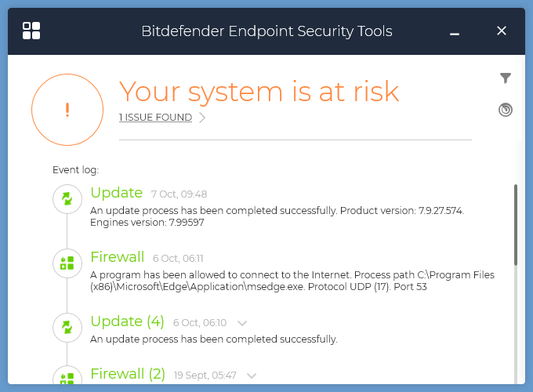Click the Update event icon dated 7 Oct
Image resolution: width=533 pixels, height=392 pixels.
[x=67, y=199]
